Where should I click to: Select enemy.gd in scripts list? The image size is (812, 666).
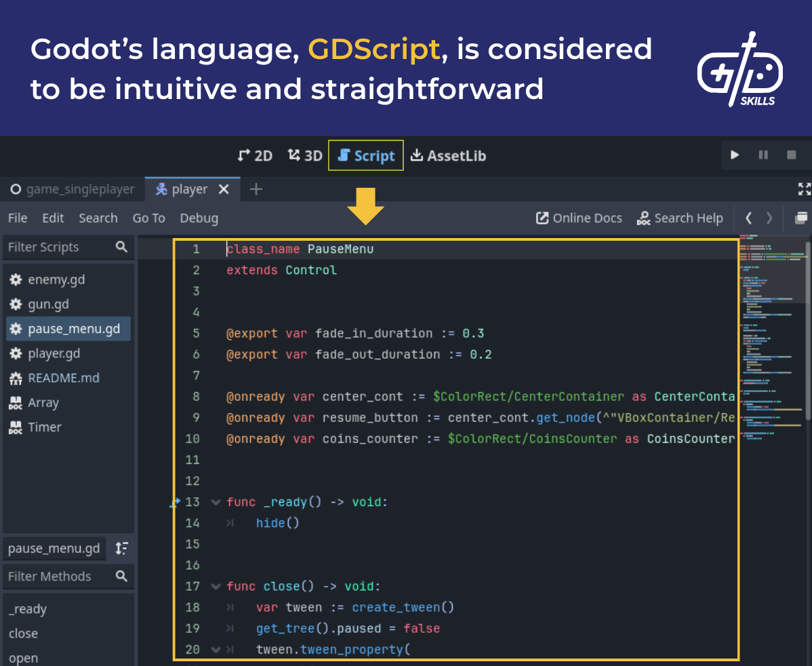56,279
